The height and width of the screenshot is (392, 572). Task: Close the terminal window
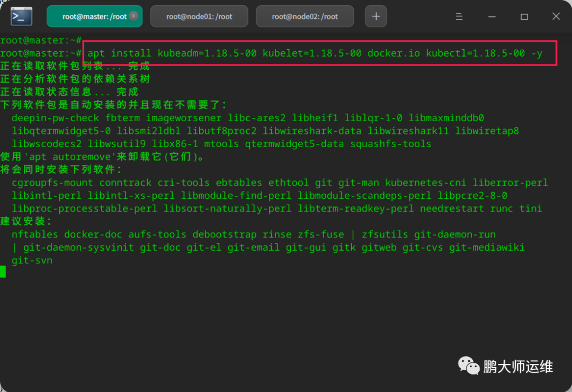click(556, 16)
